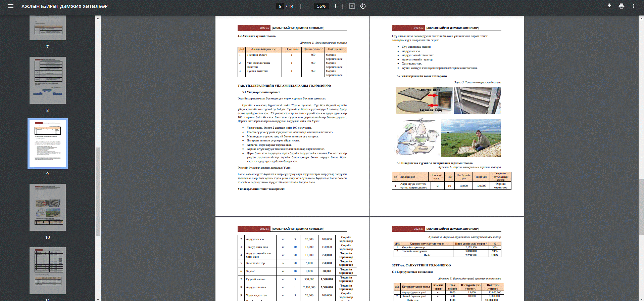Open the page 11 thumbnail

47,271
